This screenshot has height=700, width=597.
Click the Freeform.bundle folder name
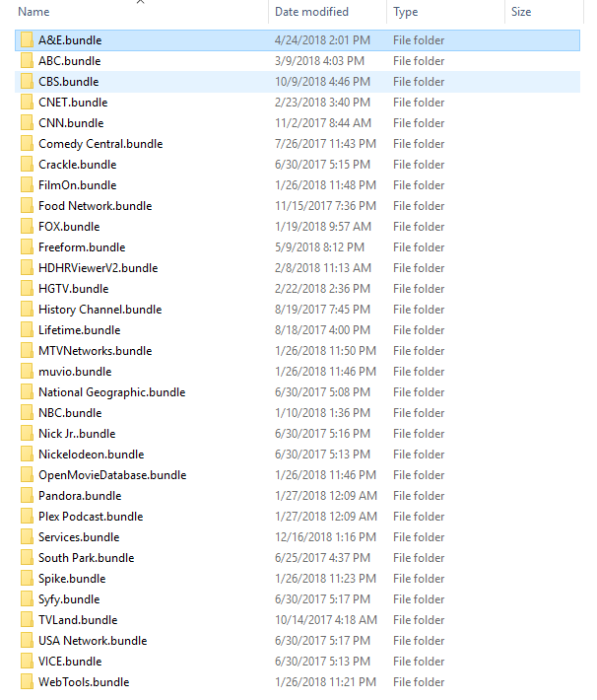(82, 246)
